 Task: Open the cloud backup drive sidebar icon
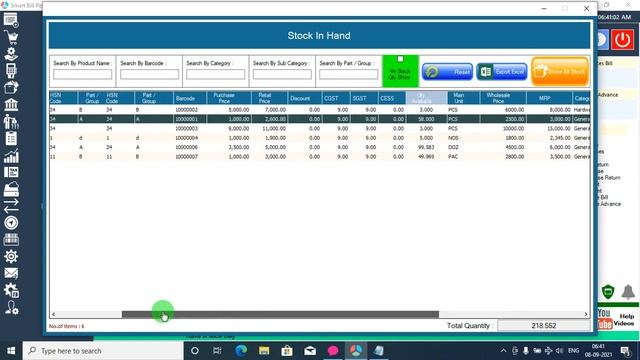click(11, 189)
